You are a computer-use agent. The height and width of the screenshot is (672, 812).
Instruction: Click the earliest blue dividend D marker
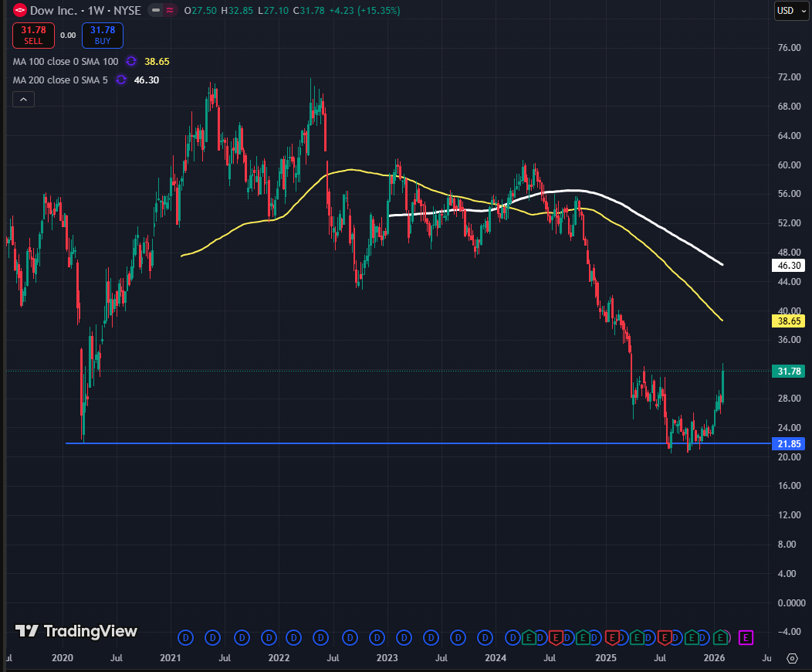click(185, 637)
